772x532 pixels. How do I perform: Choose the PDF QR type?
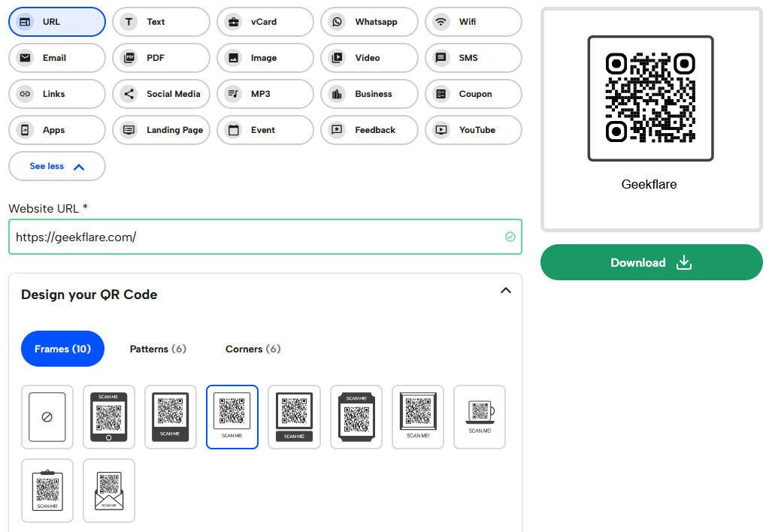tap(161, 58)
